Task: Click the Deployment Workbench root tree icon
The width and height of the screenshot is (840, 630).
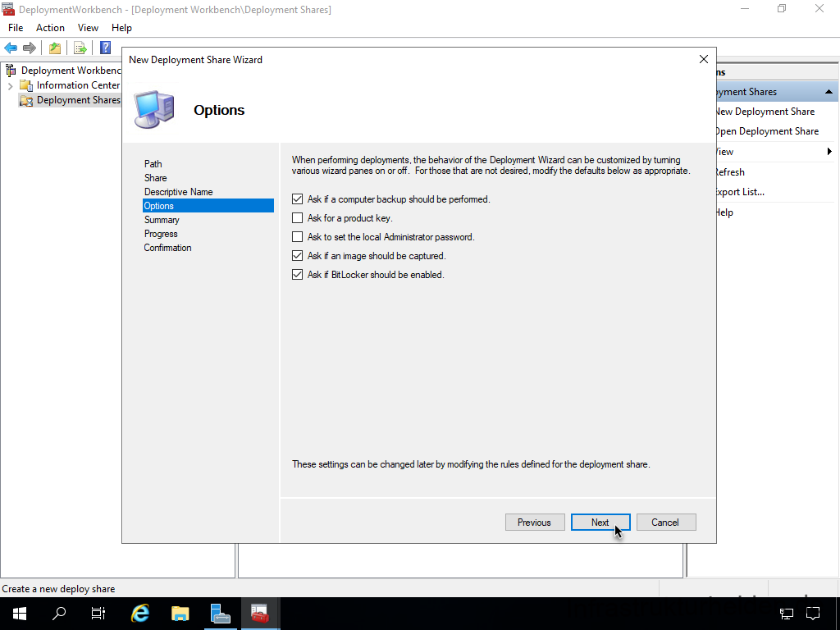Action: tap(11, 71)
